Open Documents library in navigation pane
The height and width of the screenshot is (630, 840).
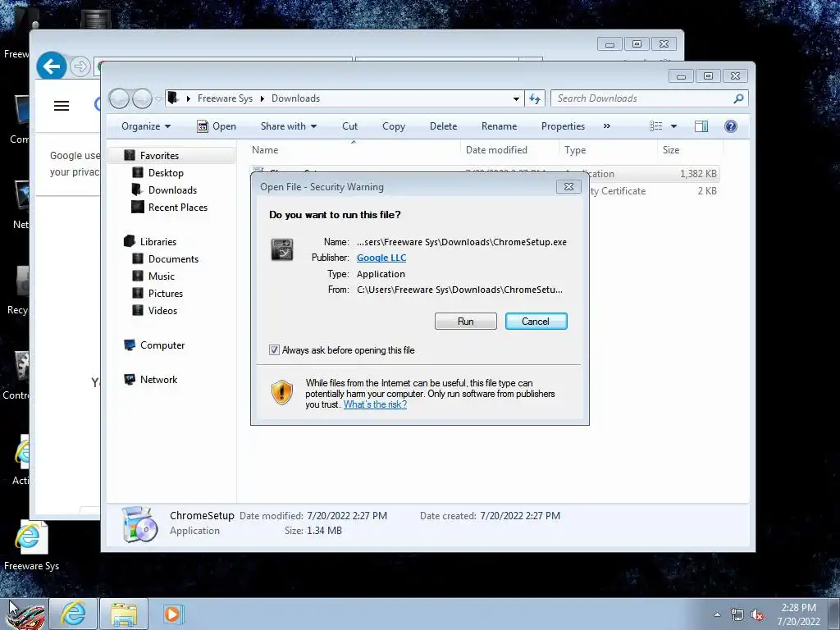click(x=173, y=258)
